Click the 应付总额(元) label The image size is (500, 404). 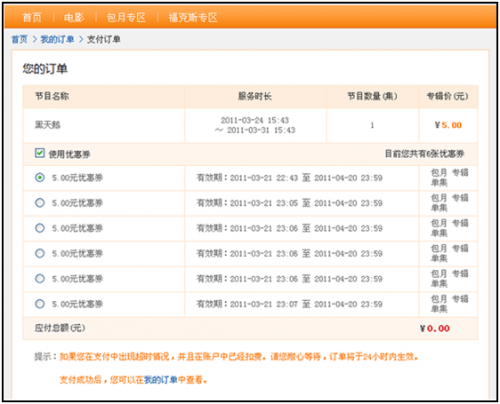[x=60, y=328]
